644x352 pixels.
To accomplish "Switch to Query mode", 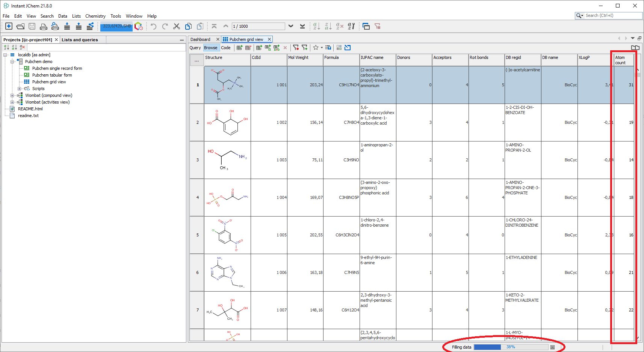I will click(x=195, y=48).
